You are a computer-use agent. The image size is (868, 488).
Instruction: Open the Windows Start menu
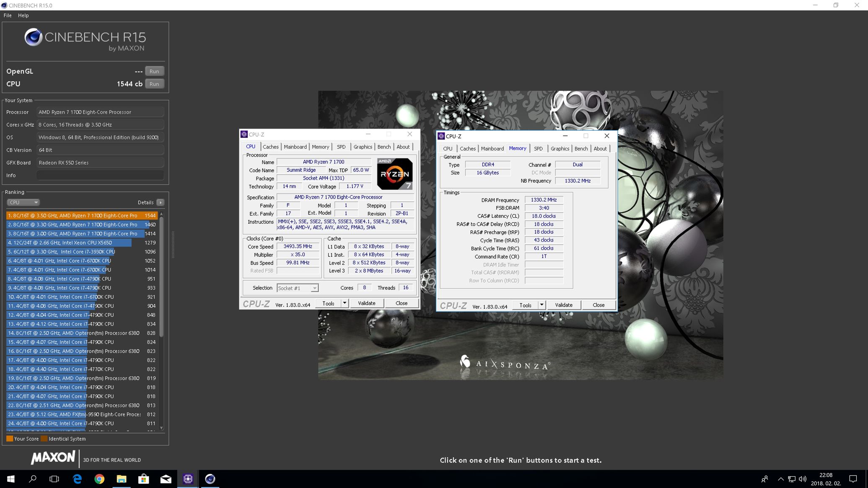click(11, 479)
